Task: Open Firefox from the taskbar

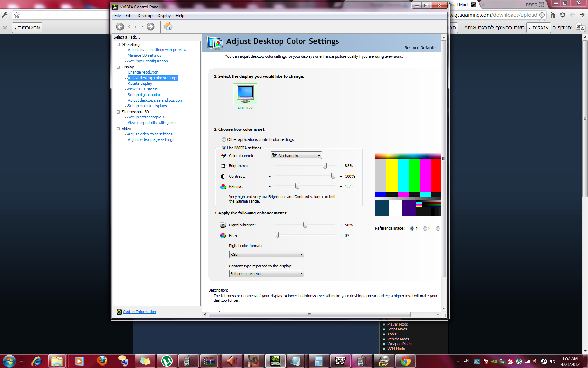Action: (102, 361)
